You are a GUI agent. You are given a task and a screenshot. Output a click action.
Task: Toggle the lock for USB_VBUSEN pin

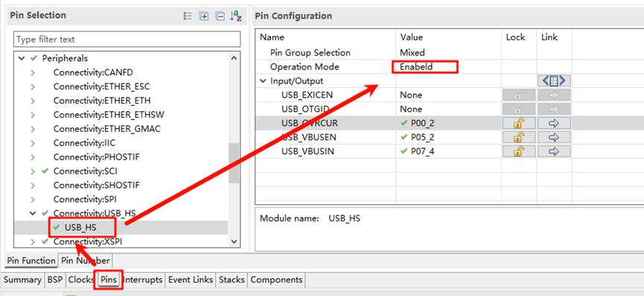point(519,137)
